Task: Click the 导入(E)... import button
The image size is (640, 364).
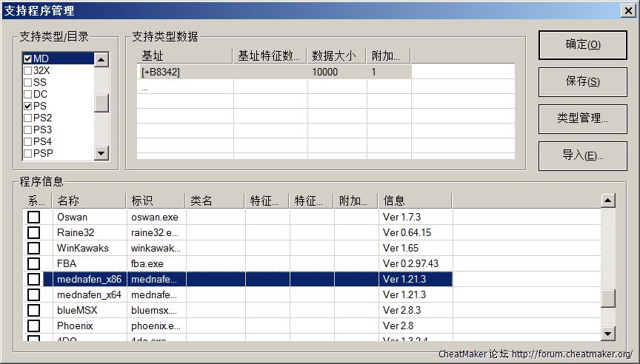Action: pos(582,155)
